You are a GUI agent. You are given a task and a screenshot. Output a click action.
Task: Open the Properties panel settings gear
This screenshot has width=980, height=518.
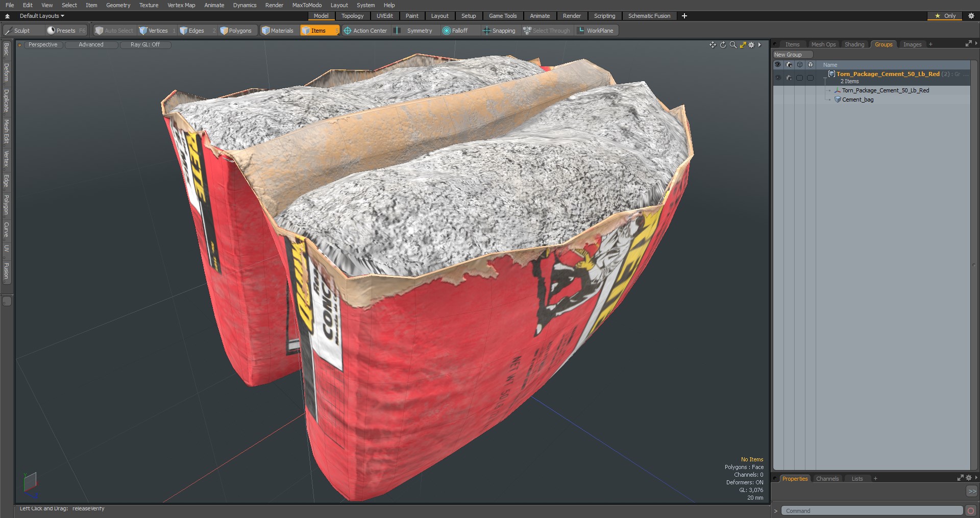coord(969,478)
